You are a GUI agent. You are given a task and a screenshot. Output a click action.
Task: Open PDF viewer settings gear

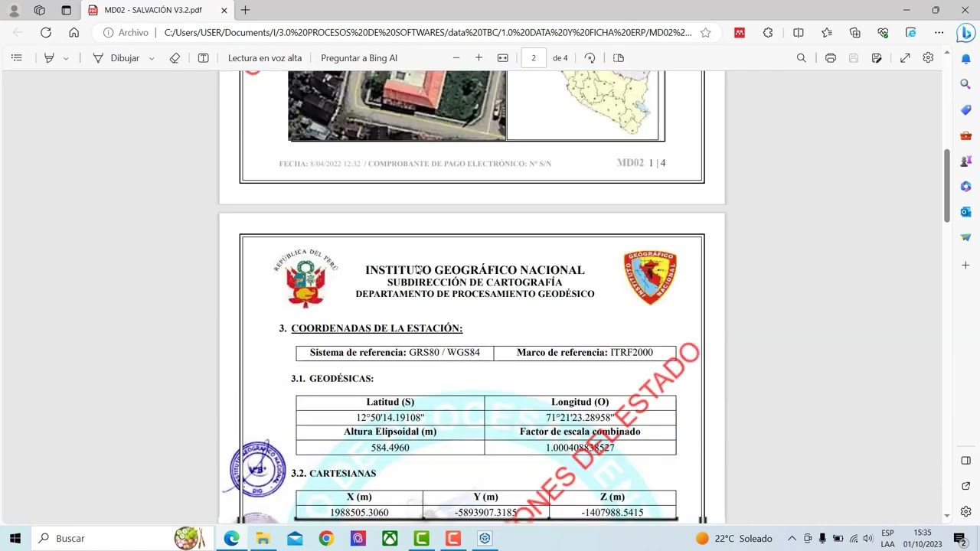pos(928,58)
